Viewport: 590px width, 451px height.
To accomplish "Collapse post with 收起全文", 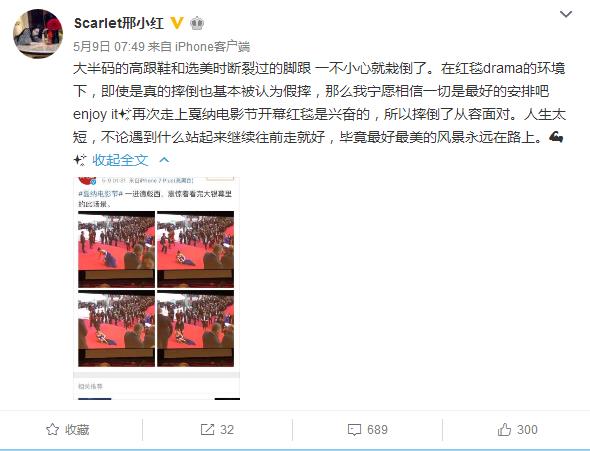I will click(x=120, y=160).
